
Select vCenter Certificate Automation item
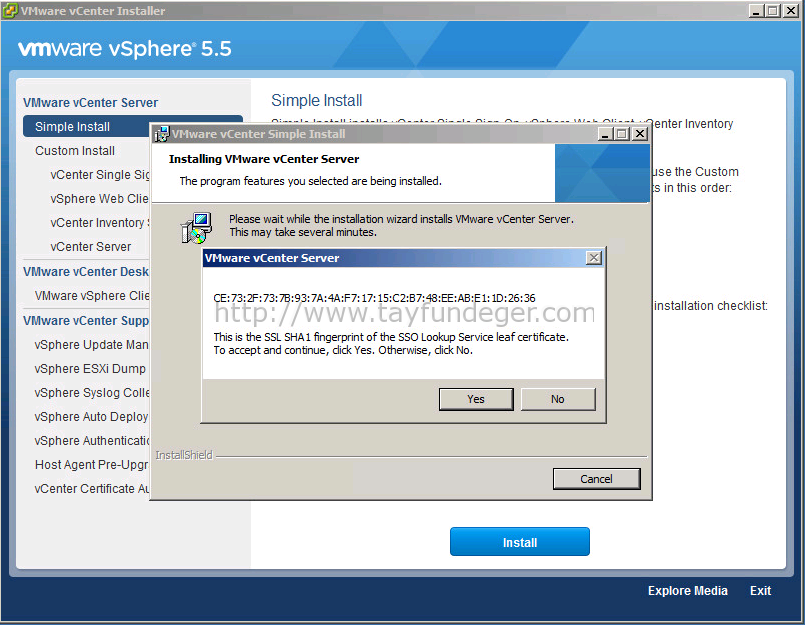coord(92,488)
